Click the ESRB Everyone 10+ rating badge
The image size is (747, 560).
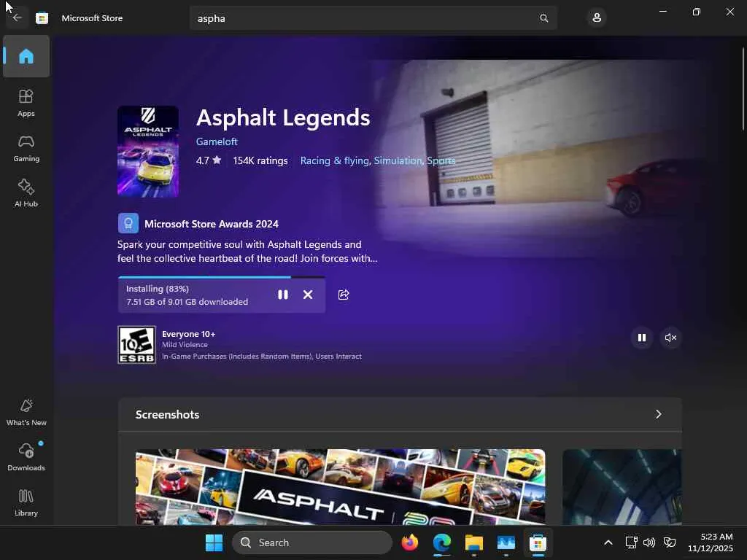[x=136, y=345]
